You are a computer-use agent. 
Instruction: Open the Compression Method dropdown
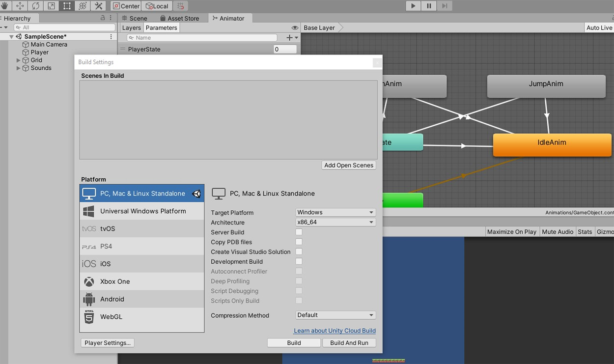coord(335,315)
